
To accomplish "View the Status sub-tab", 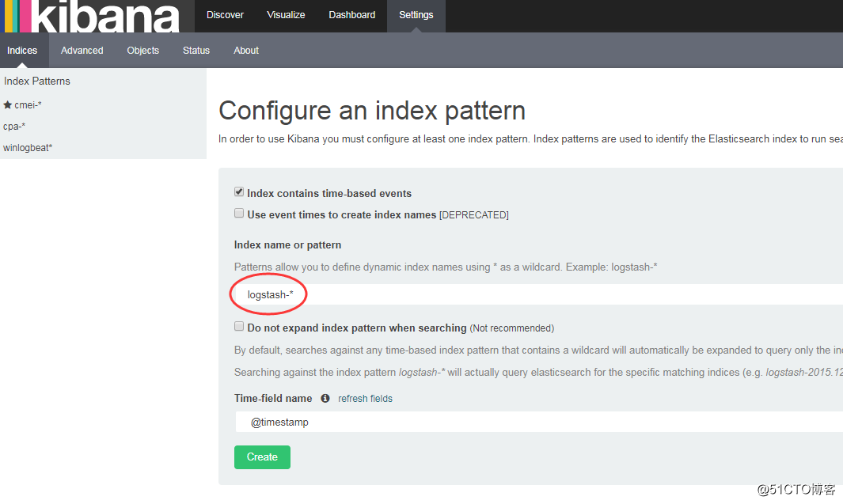I will click(x=196, y=51).
